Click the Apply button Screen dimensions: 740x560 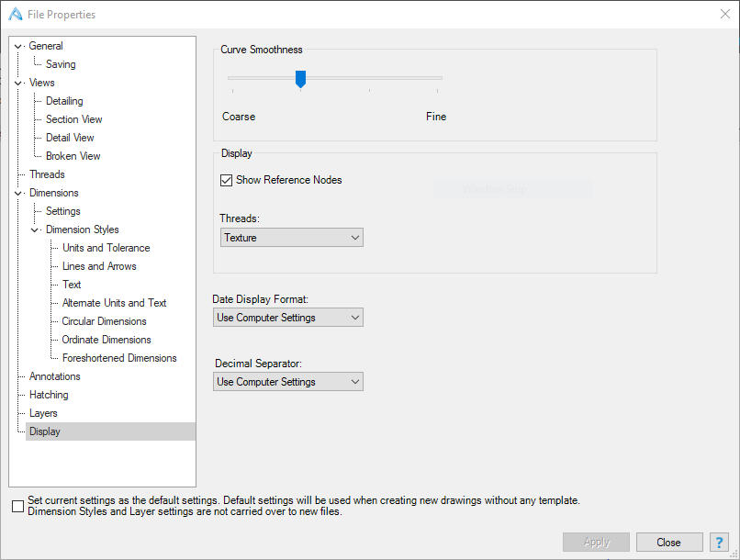pos(596,543)
